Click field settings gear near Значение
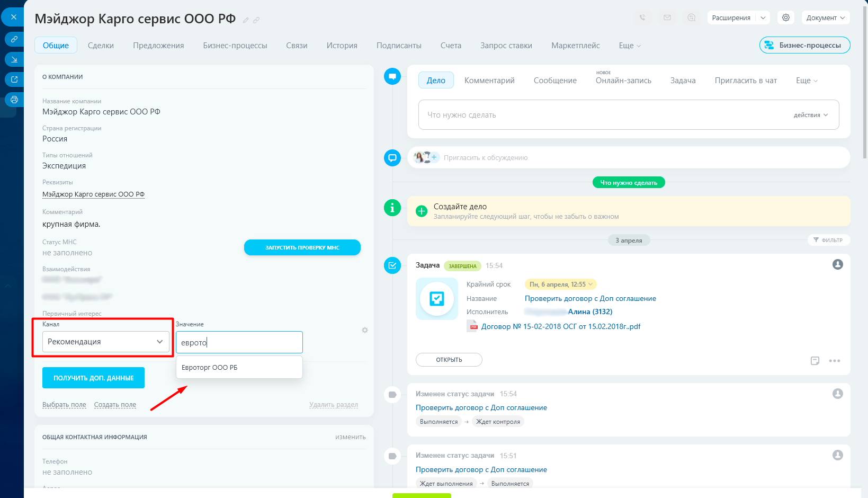This screenshot has width=868, height=498. click(365, 330)
